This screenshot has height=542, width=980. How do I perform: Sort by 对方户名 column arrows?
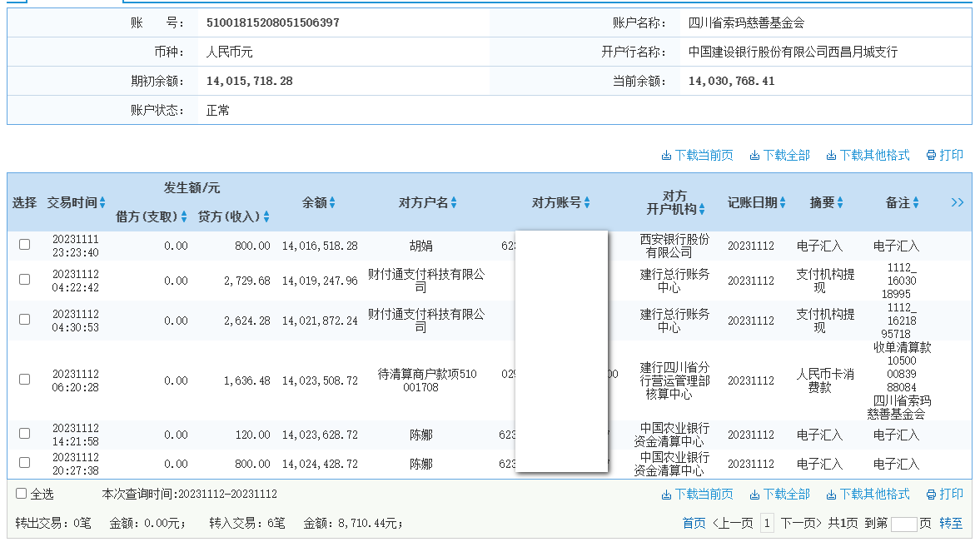454,202
